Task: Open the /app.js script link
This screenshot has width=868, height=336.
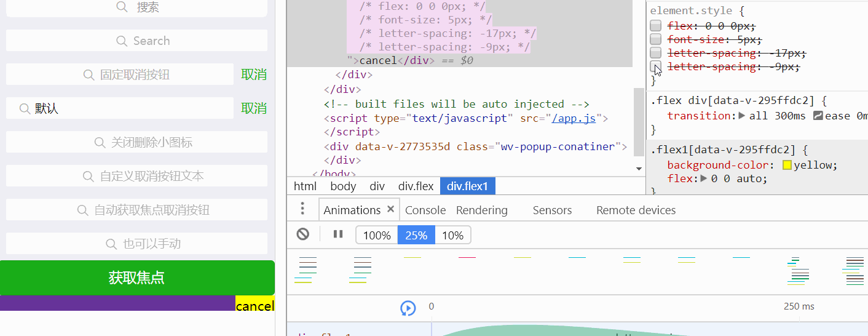Action: [x=574, y=118]
